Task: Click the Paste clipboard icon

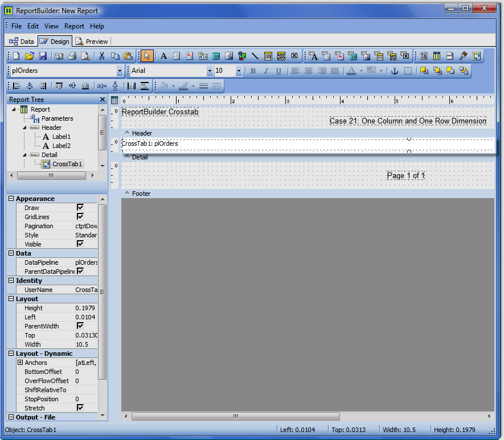Action: [128, 56]
